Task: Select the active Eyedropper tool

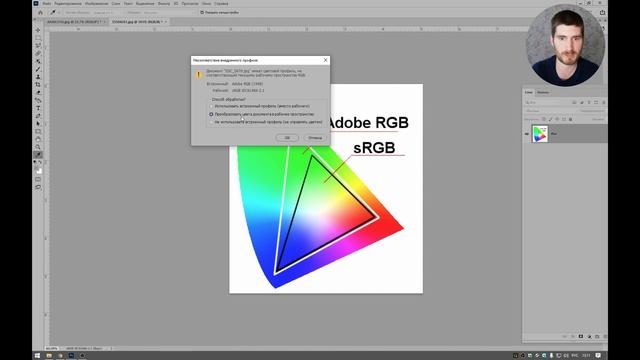Action: click(x=38, y=155)
